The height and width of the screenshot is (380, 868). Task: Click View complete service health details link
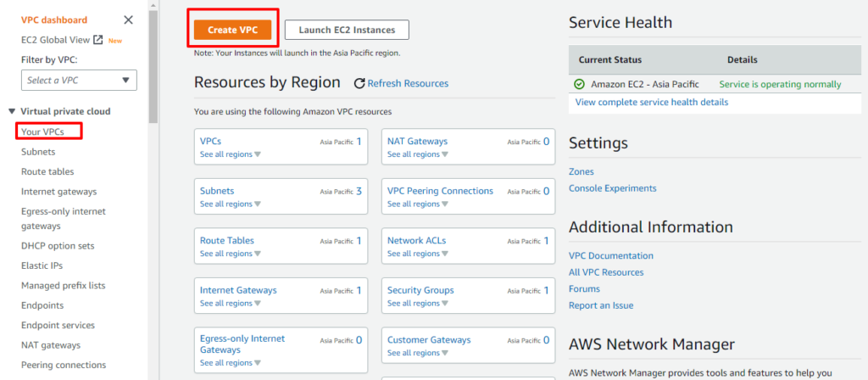pos(652,103)
